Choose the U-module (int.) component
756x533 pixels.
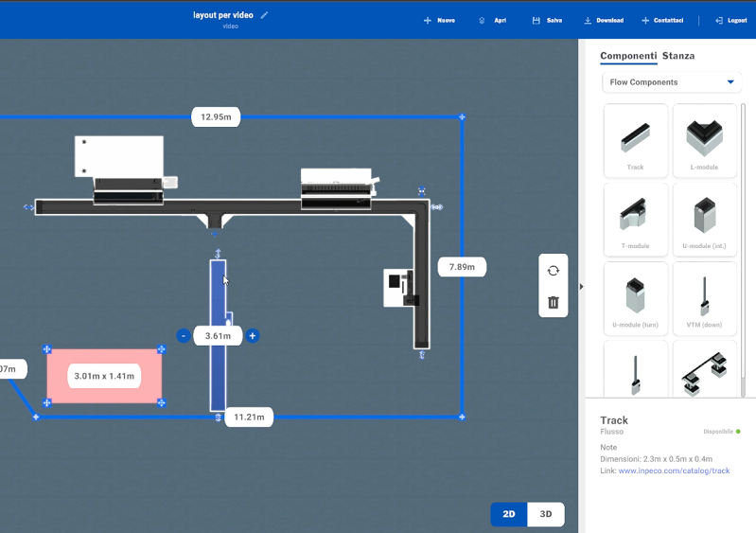[704, 220]
